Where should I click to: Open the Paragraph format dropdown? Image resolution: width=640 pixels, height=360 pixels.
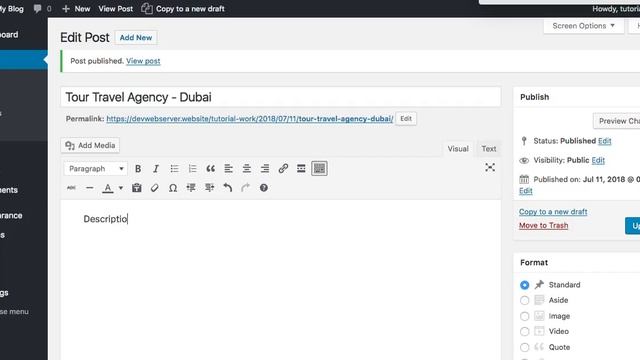point(96,169)
